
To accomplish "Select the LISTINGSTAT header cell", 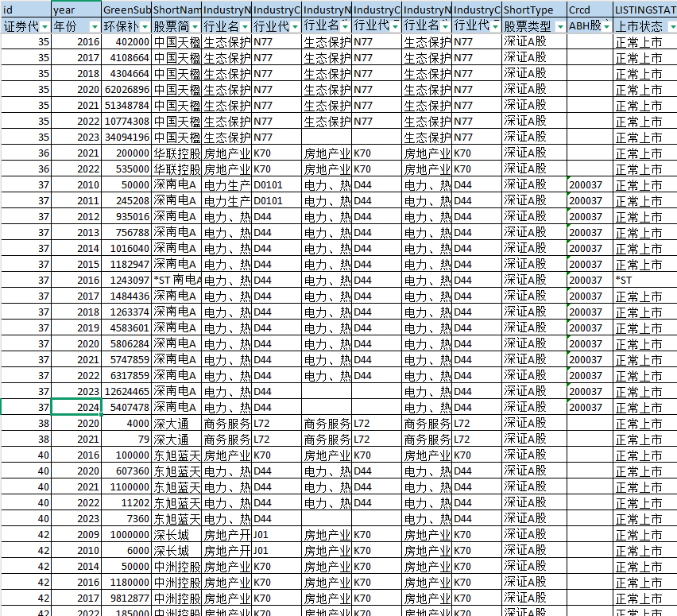I will coord(644,10).
